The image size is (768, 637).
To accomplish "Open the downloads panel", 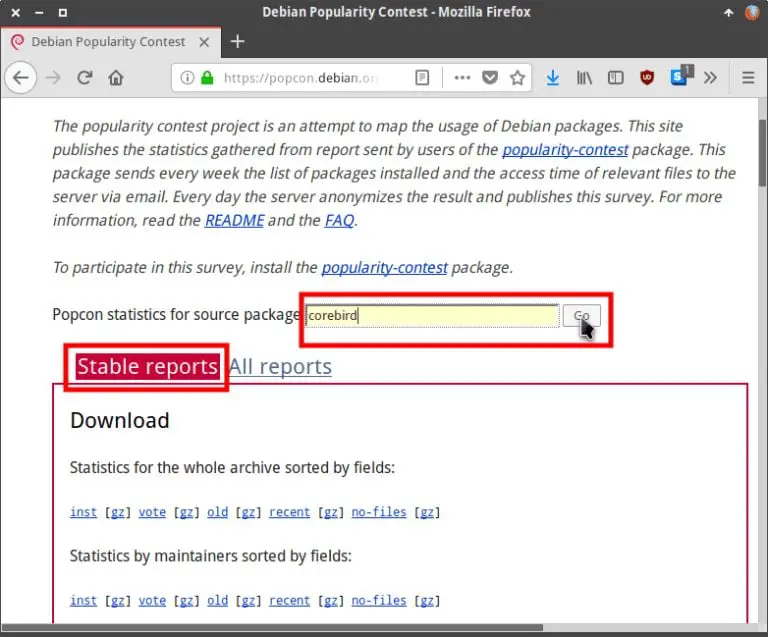I will point(552,77).
